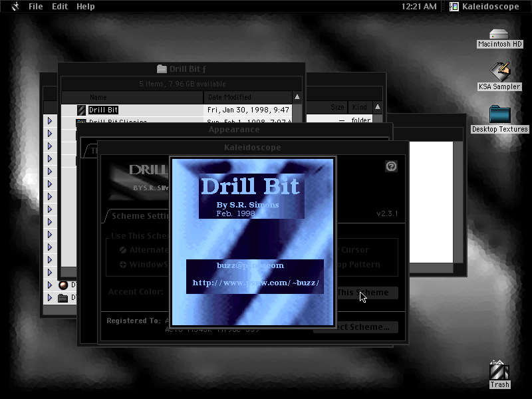The image size is (532, 399).
Task: Expand the last row with the folder icon
Action: 50,298
